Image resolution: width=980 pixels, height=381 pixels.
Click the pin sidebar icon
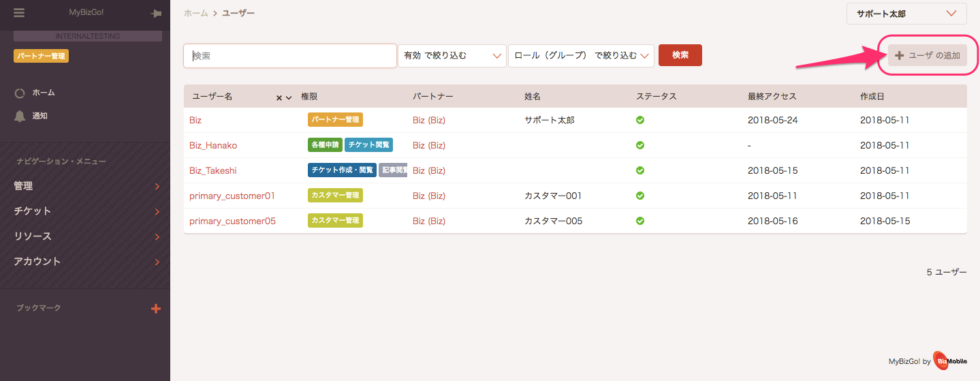point(156,14)
